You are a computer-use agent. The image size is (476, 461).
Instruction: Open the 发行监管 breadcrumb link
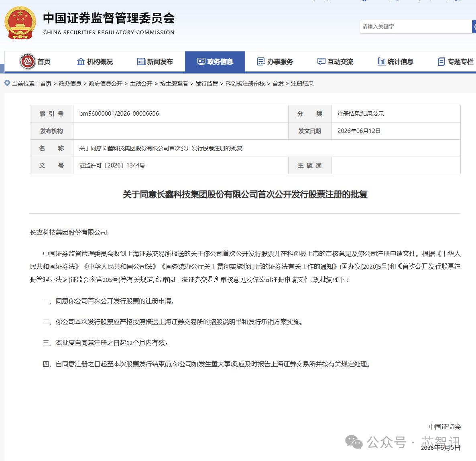click(207, 84)
